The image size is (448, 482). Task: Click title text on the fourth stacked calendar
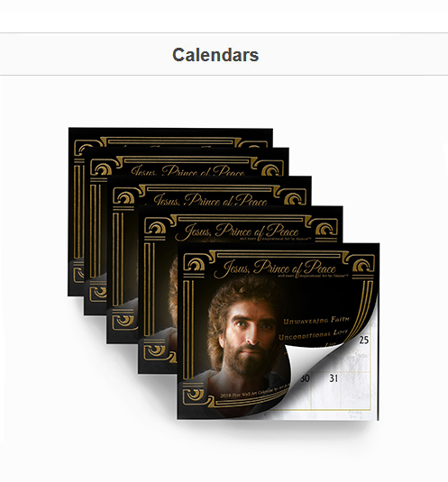click(236, 232)
